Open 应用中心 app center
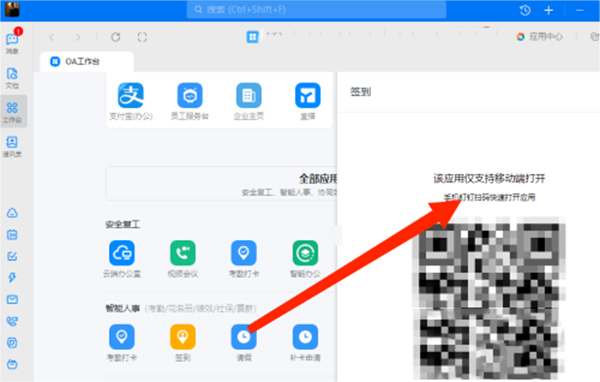 tap(540, 37)
